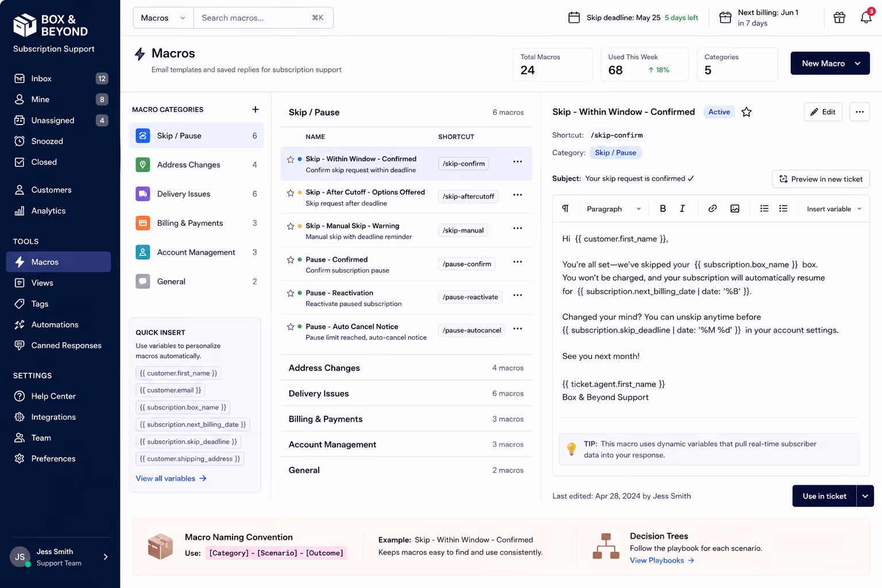Select the Billing & Payments category icon
The image size is (882, 588).
click(143, 223)
